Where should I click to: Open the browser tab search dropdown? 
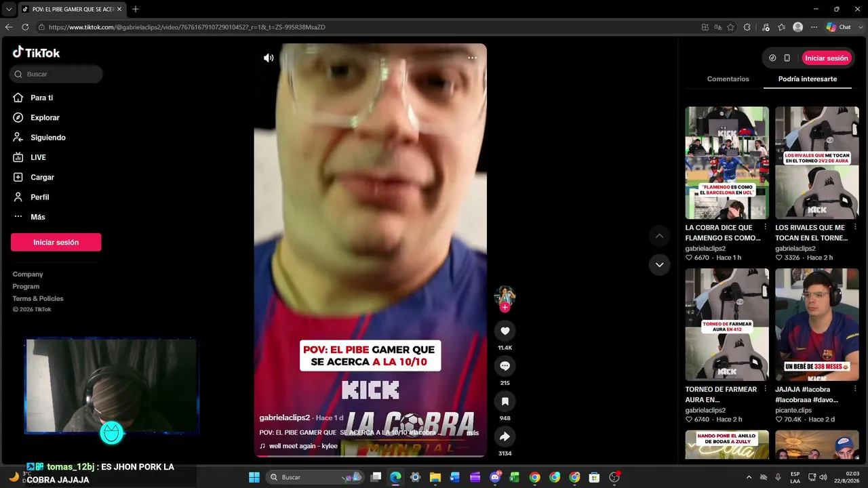[x=9, y=9]
